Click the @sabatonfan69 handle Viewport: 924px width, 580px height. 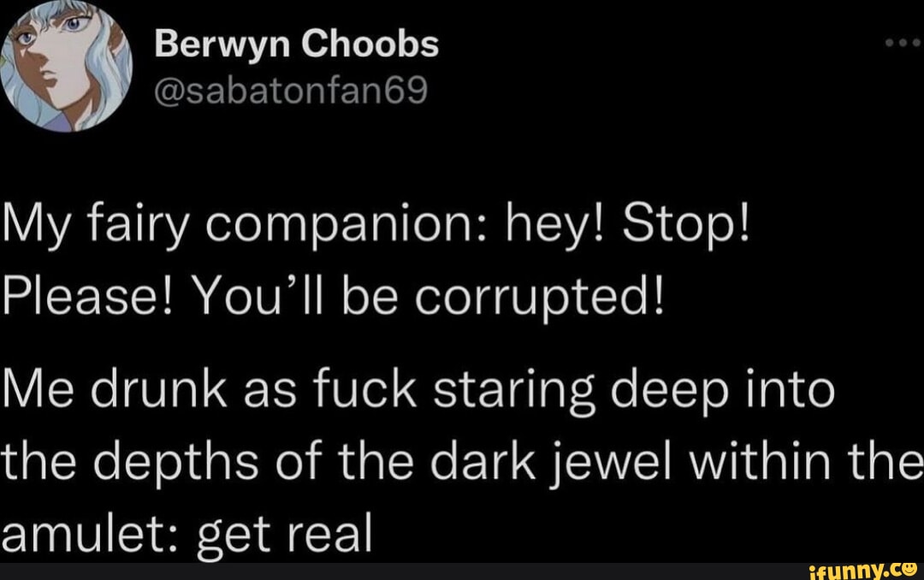(290, 90)
